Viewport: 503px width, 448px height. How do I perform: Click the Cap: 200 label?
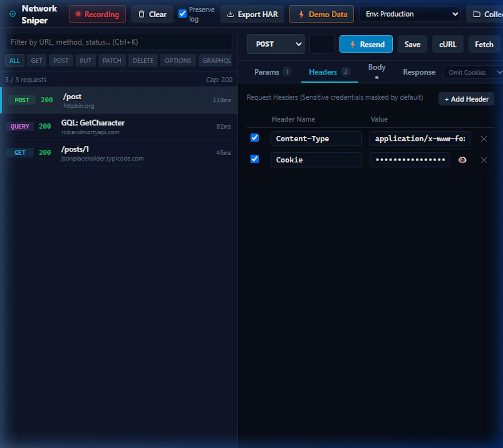coord(219,80)
